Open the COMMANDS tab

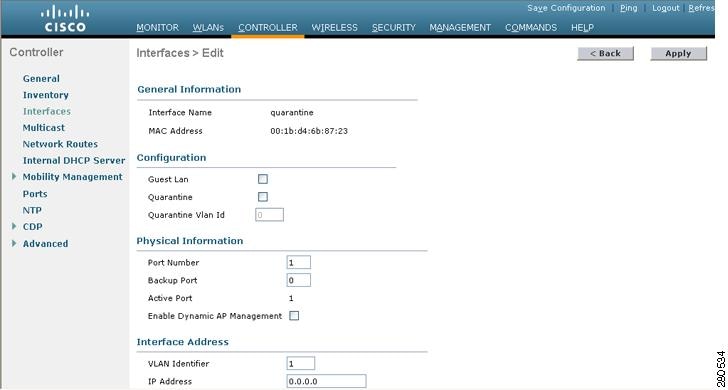(x=531, y=27)
